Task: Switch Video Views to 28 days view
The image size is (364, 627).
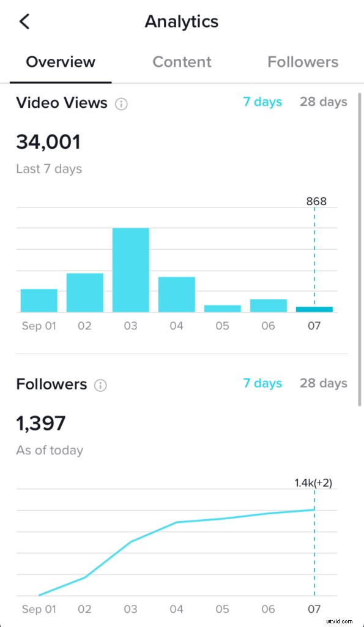Action: (x=323, y=102)
